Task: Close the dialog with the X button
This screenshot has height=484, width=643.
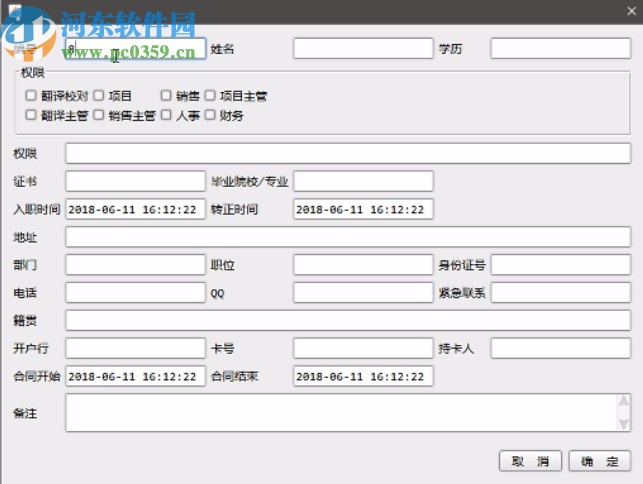Action: pyautogui.click(x=632, y=11)
